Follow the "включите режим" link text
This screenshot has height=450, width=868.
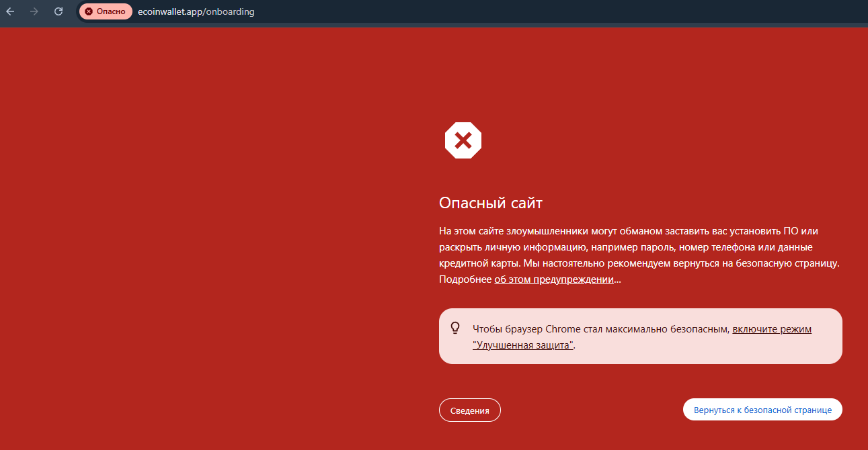(x=772, y=329)
